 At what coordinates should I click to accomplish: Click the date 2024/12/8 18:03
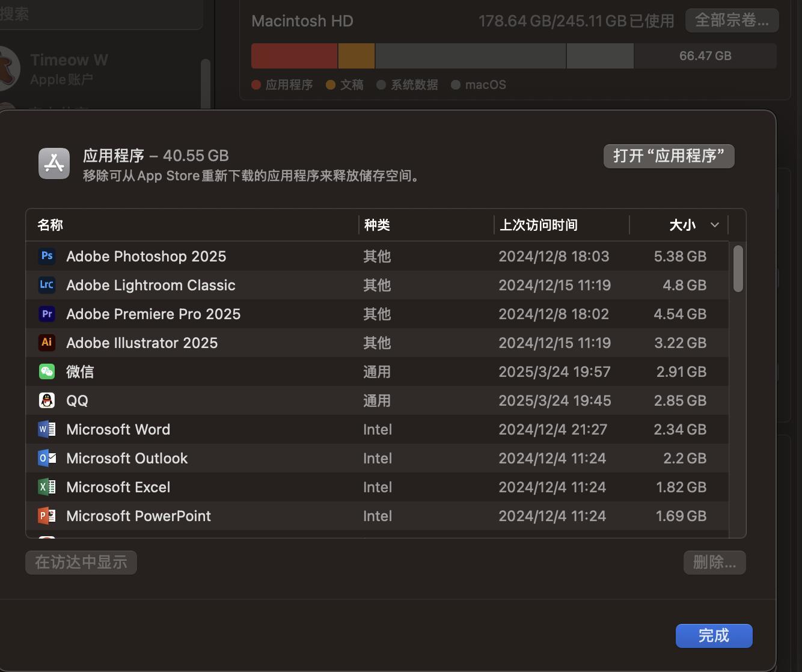click(554, 256)
